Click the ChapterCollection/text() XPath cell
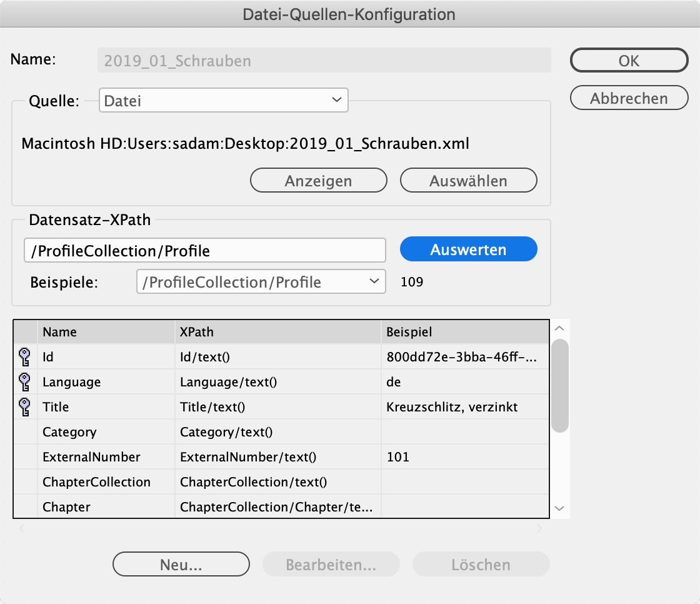 click(x=278, y=481)
